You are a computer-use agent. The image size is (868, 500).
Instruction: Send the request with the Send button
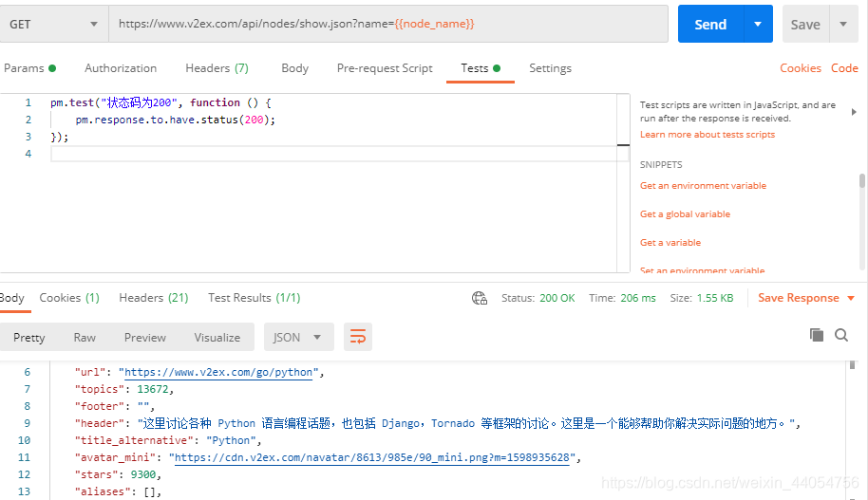[x=710, y=25]
